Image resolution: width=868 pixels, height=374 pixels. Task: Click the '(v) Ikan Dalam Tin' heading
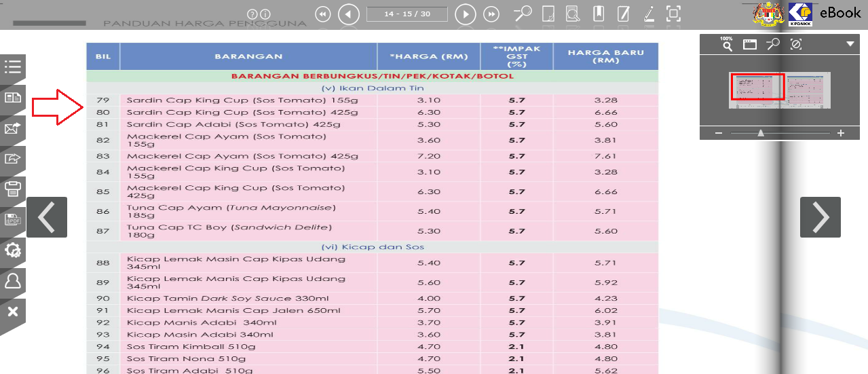372,88
